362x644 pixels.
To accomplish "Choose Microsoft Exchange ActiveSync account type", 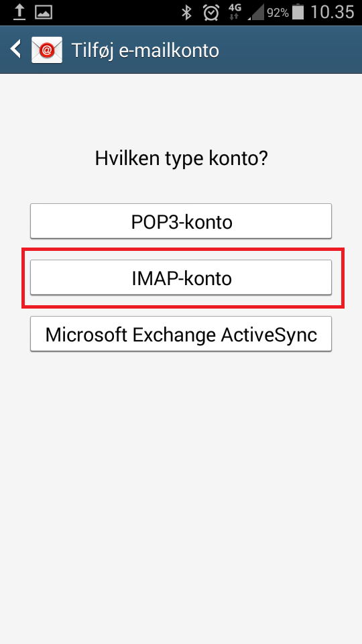I will click(x=181, y=334).
